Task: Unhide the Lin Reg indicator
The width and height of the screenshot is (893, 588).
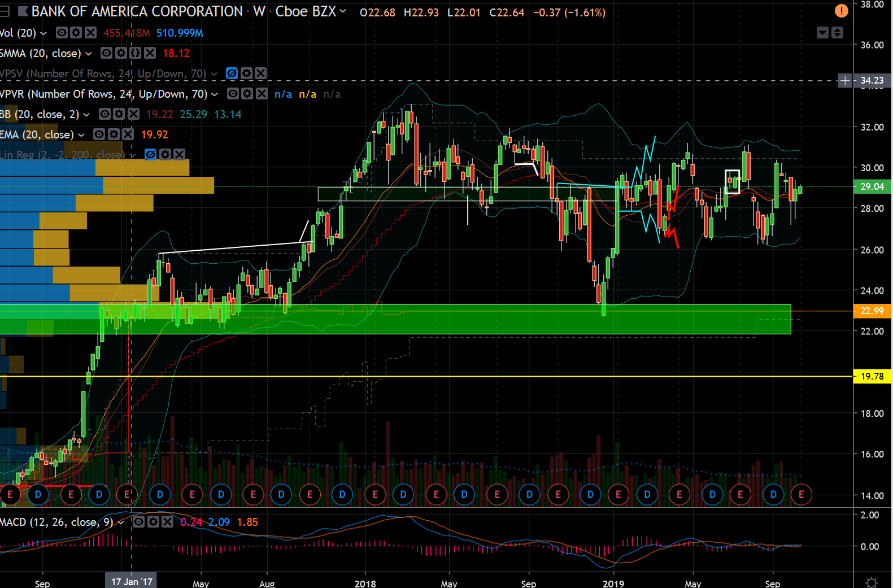Action: [x=150, y=154]
